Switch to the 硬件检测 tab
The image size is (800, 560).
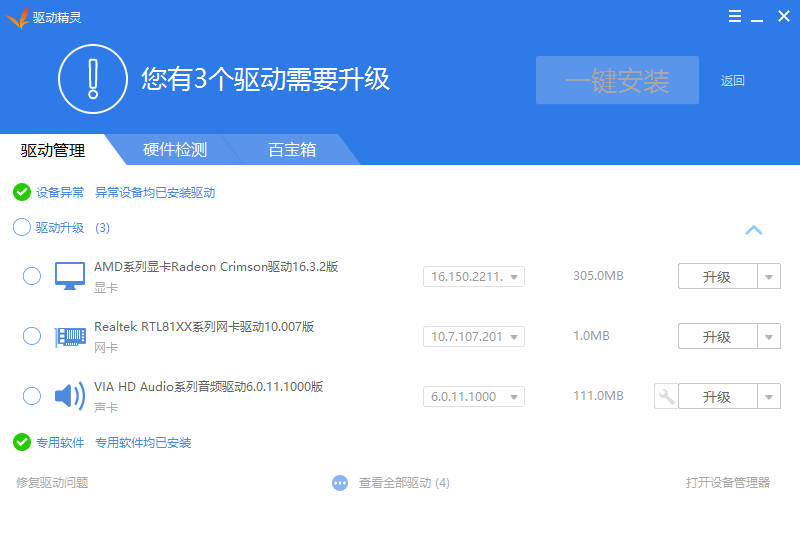(175, 149)
